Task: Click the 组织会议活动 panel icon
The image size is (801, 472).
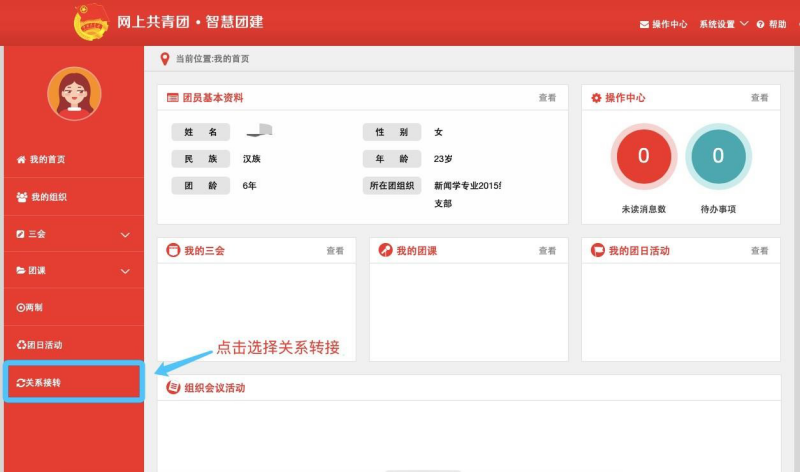Action: click(x=173, y=388)
